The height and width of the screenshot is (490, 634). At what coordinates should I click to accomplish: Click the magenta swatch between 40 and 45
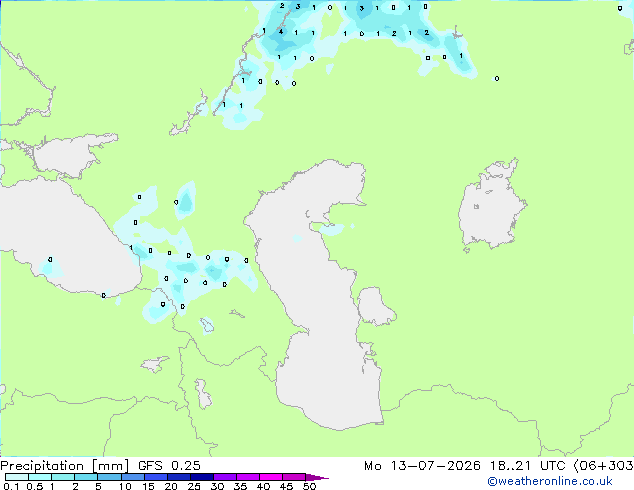click(271, 477)
